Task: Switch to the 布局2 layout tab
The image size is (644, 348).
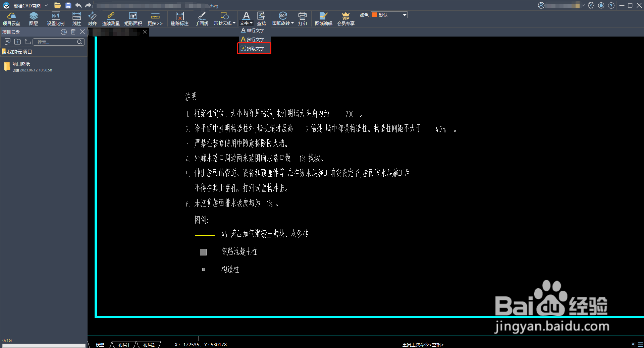Action: [x=149, y=345]
